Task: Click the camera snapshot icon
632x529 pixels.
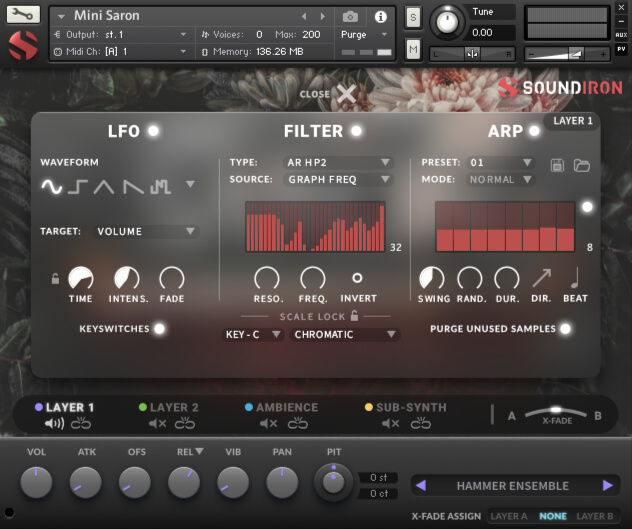Action: [350, 17]
